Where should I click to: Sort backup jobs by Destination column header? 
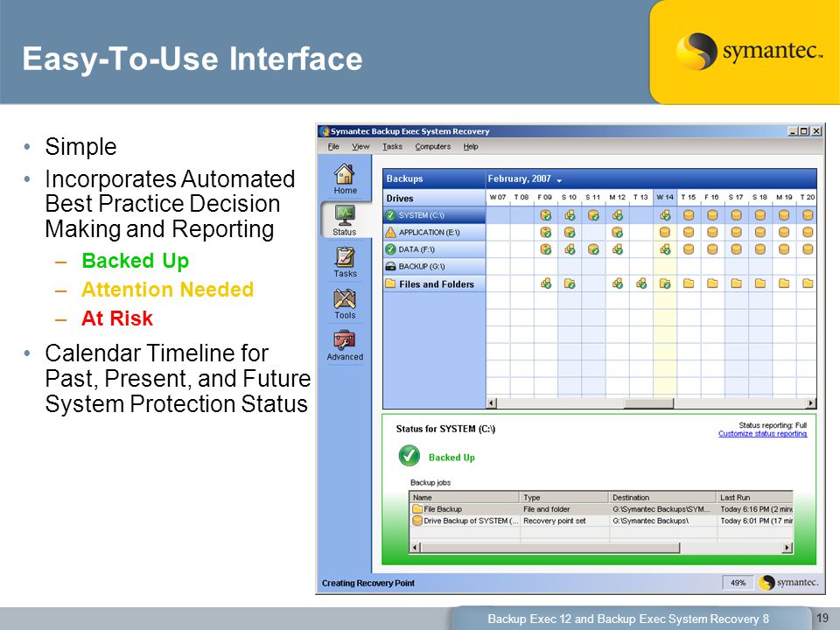[662, 497]
